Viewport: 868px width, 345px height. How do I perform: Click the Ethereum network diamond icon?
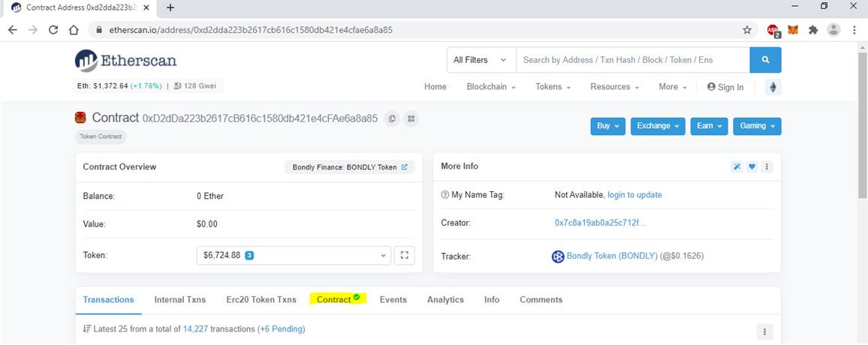click(773, 87)
